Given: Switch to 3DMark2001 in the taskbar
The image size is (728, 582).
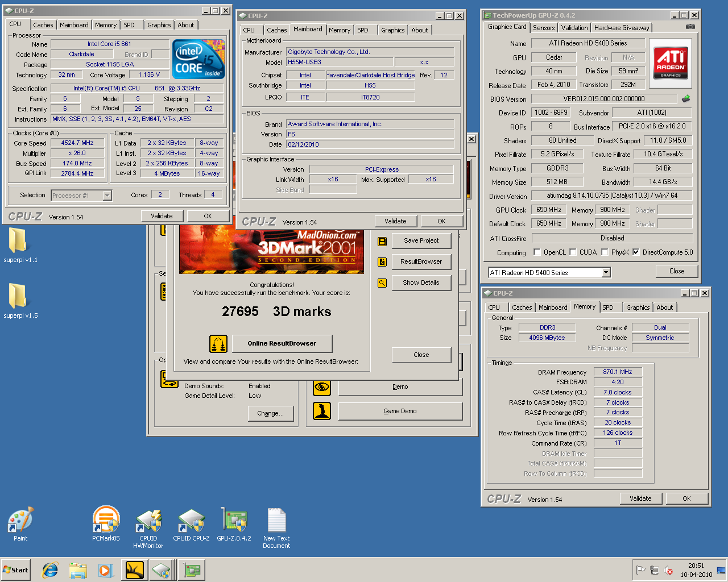Looking at the screenshot, I should (x=135, y=570).
